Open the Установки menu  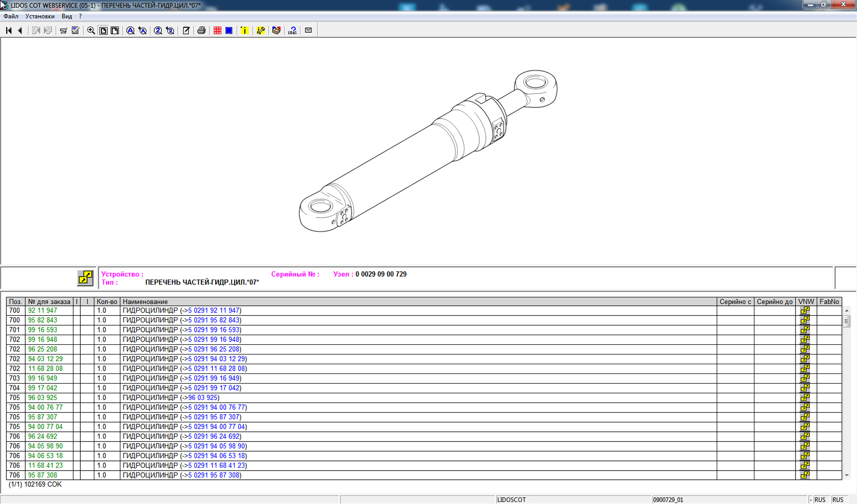pos(40,16)
